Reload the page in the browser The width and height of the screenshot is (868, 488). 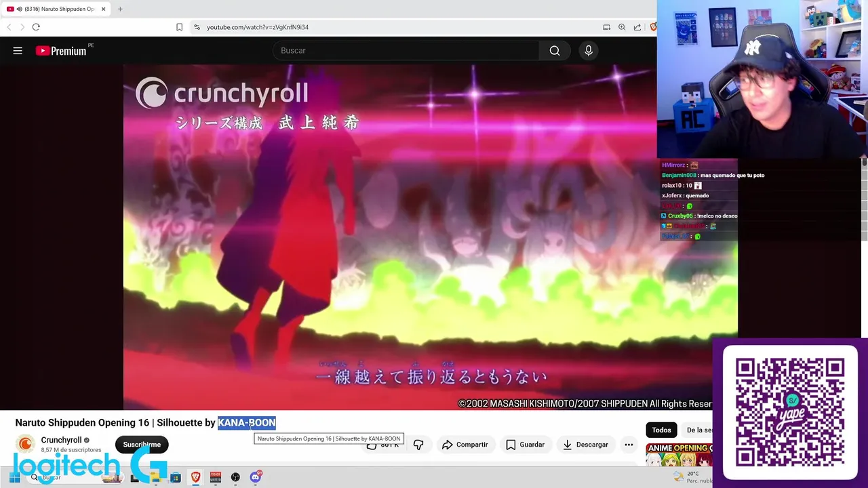pyautogui.click(x=36, y=27)
